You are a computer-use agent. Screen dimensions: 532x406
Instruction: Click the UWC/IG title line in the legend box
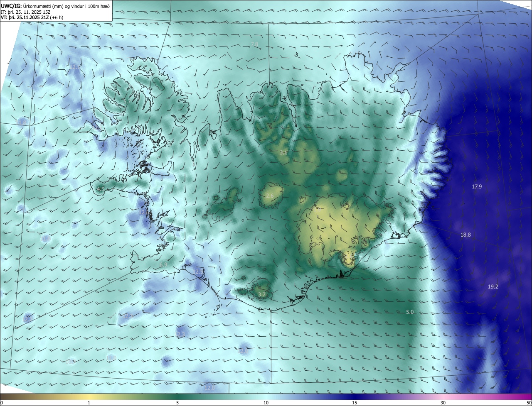55,6
